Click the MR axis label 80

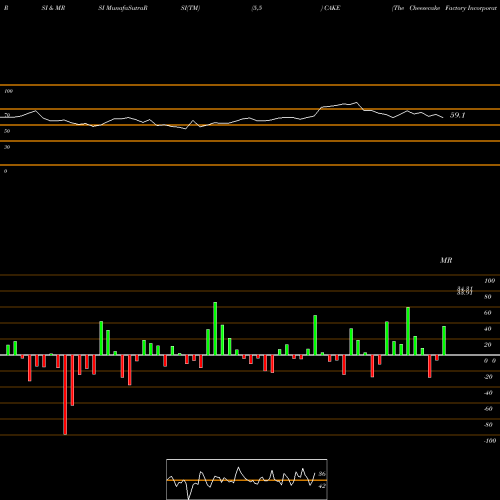488,297
